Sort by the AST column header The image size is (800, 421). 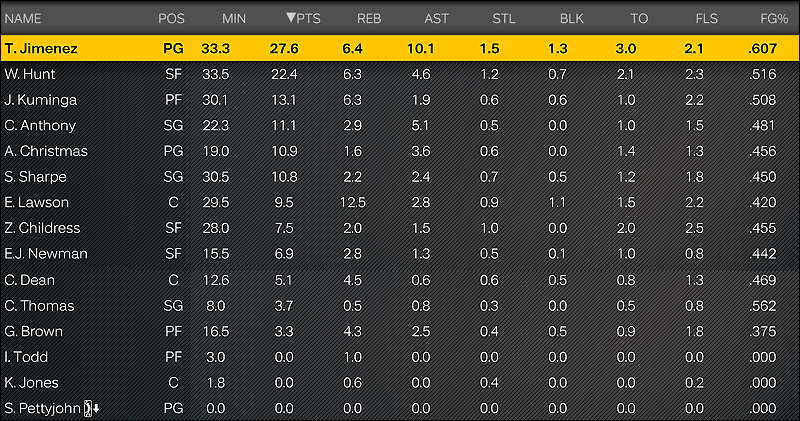tap(436, 19)
